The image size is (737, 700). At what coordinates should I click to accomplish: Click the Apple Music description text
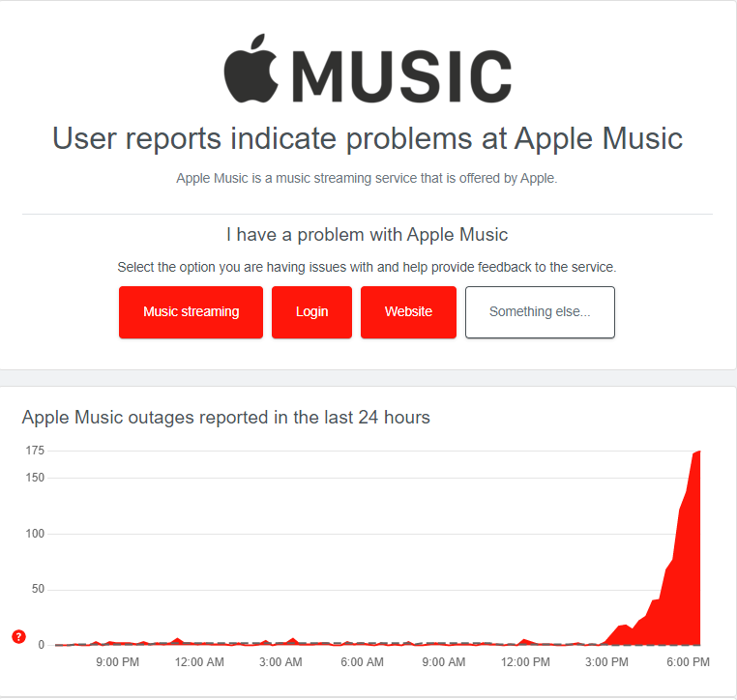pos(367,179)
